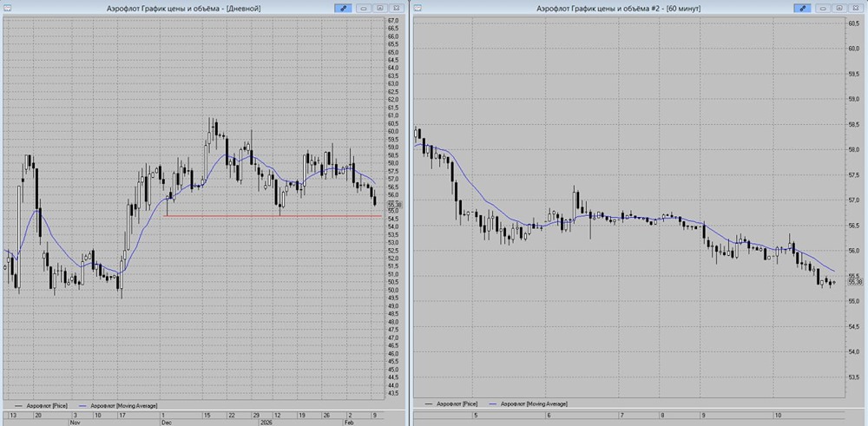Open system menu icon of daily chart window
The height and width of the screenshot is (426, 868).
point(7,8)
